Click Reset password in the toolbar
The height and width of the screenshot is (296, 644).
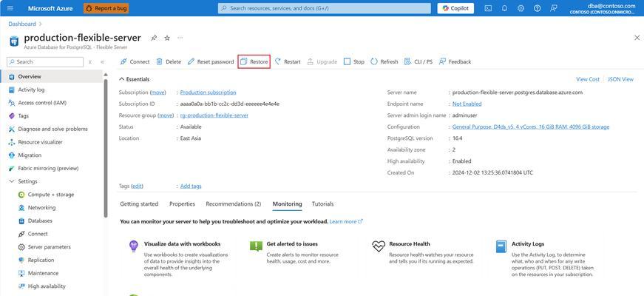click(x=210, y=61)
